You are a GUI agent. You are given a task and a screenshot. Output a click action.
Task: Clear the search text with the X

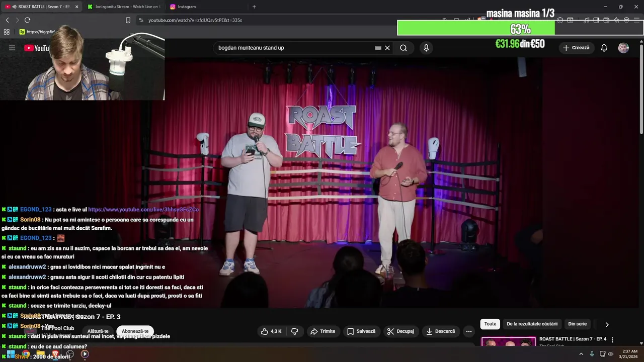tap(387, 48)
